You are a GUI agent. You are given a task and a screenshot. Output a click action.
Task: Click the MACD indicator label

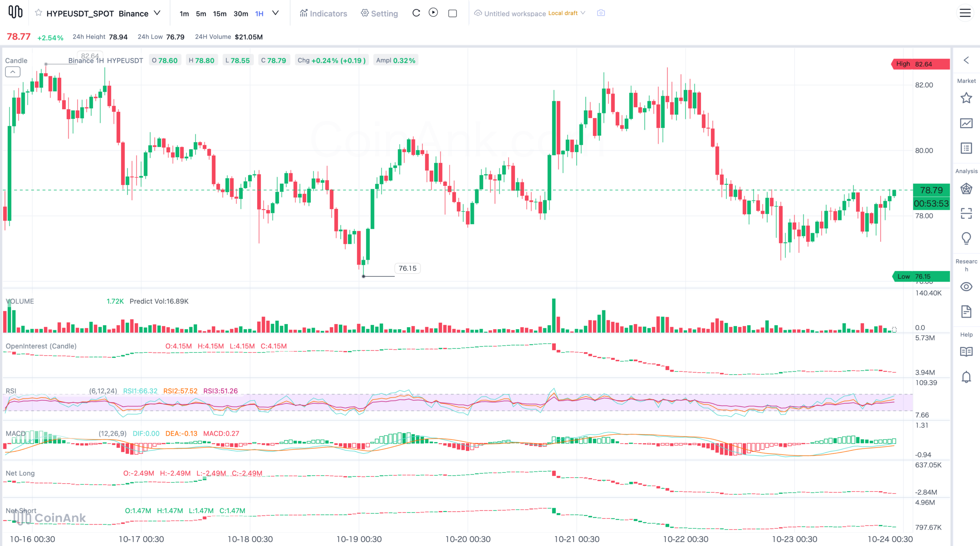pos(15,433)
